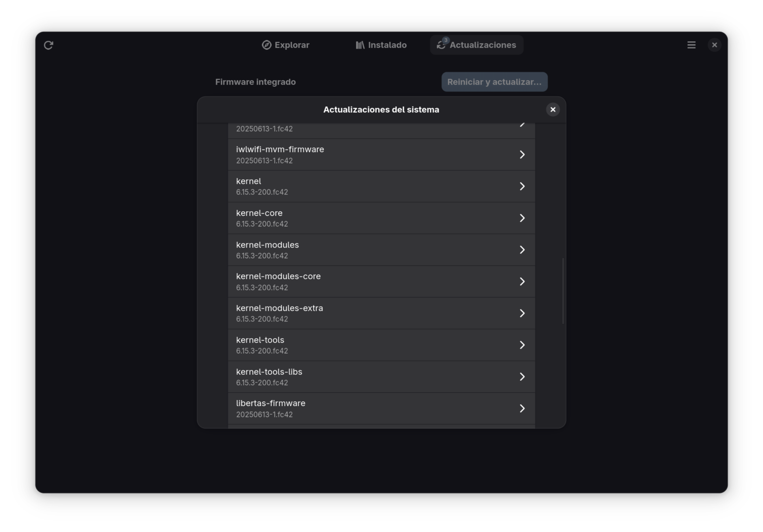Click Reiniciar y actualizar button

[494, 82]
